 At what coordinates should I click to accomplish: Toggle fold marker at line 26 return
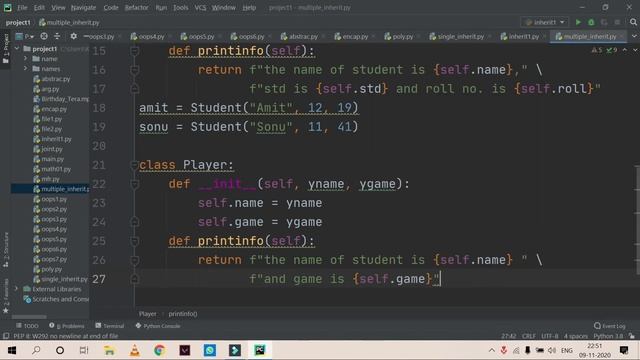pyautogui.click(x=134, y=260)
